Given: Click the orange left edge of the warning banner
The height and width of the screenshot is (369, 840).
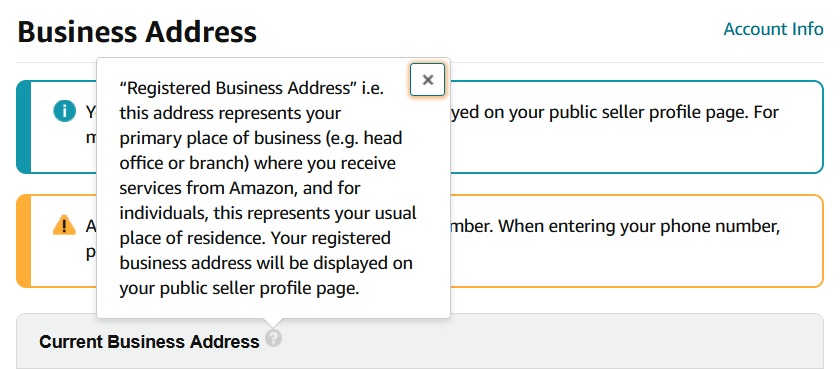Looking at the screenshot, I should 24,241.
